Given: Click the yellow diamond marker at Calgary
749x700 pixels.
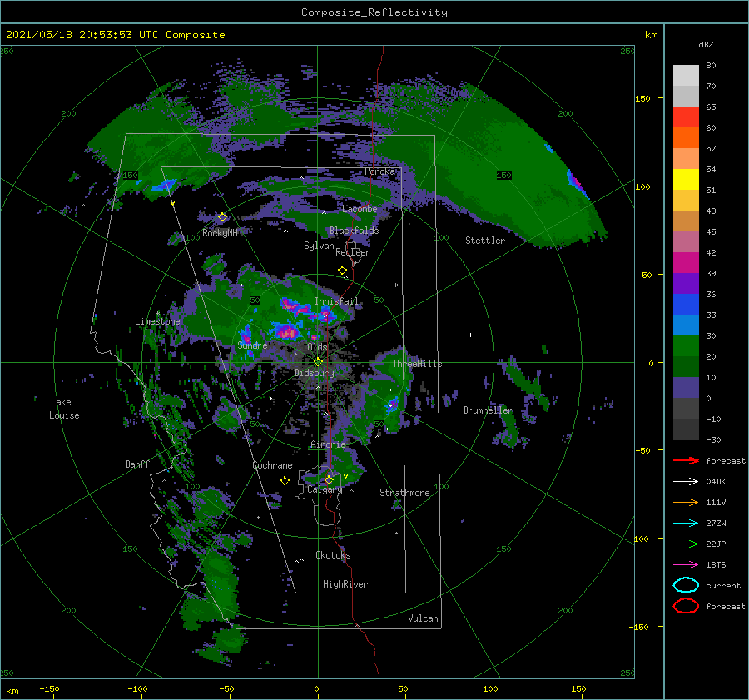Looking at the screenshot, I should coord(329,479).
